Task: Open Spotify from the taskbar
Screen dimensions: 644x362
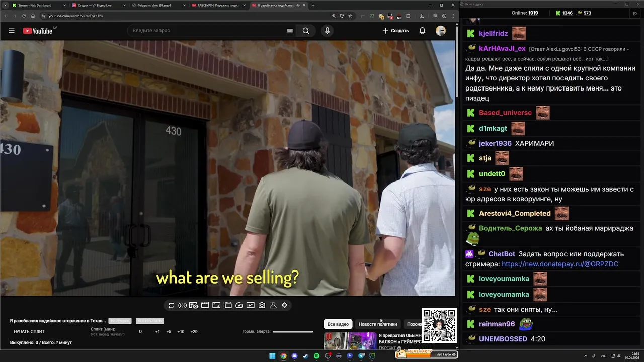Action: [316, 356]
